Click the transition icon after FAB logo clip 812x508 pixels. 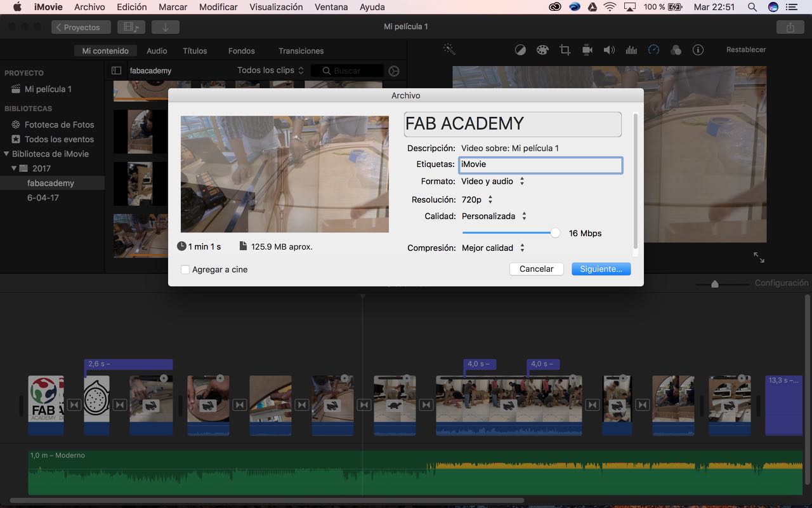[74, 404]
